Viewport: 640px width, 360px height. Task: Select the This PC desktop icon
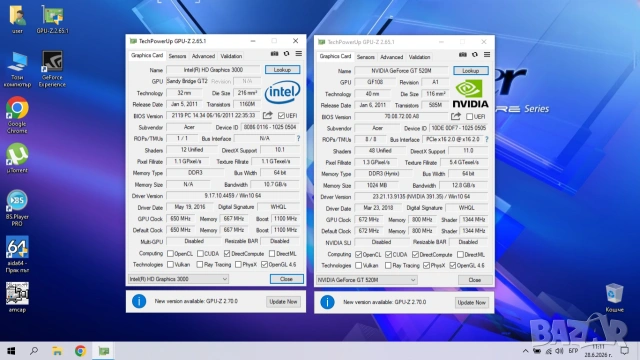17,69
